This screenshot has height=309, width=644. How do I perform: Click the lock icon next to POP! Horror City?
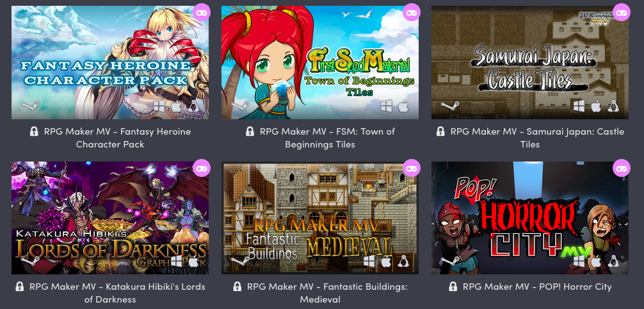[x=453, y=287]
